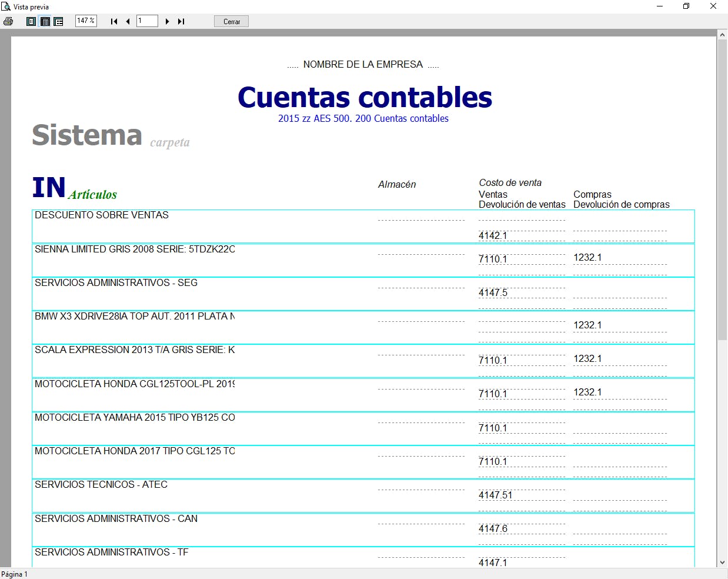Click subtitle 2015 zz AES 500
728x579 pixels.
pyautogui.click(x=363, y=118)
